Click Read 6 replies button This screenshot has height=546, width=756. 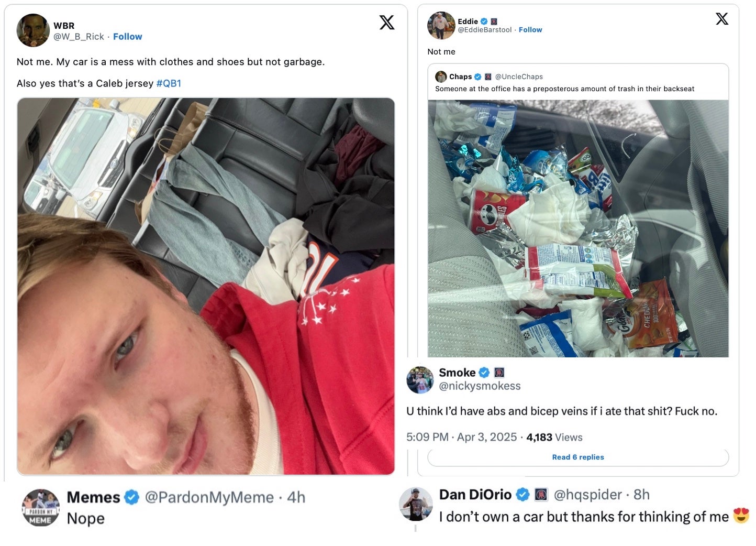pyautogui.click(x=577, y=457)
